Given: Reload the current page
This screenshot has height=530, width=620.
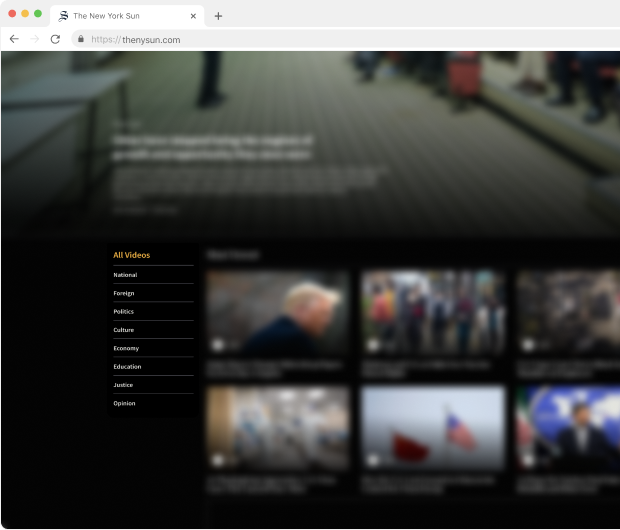Looking at the screenshot, I should (x=55, y=39).
